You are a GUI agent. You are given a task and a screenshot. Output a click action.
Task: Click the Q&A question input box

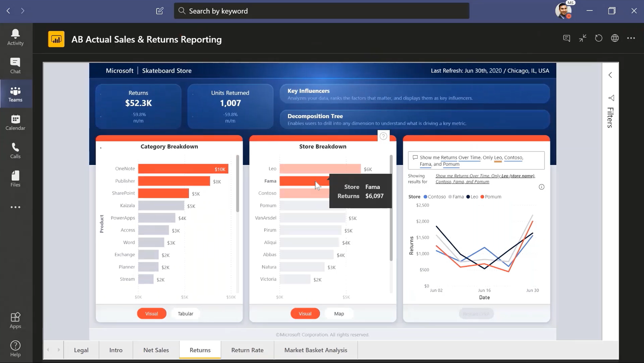[x=476, y=160]
